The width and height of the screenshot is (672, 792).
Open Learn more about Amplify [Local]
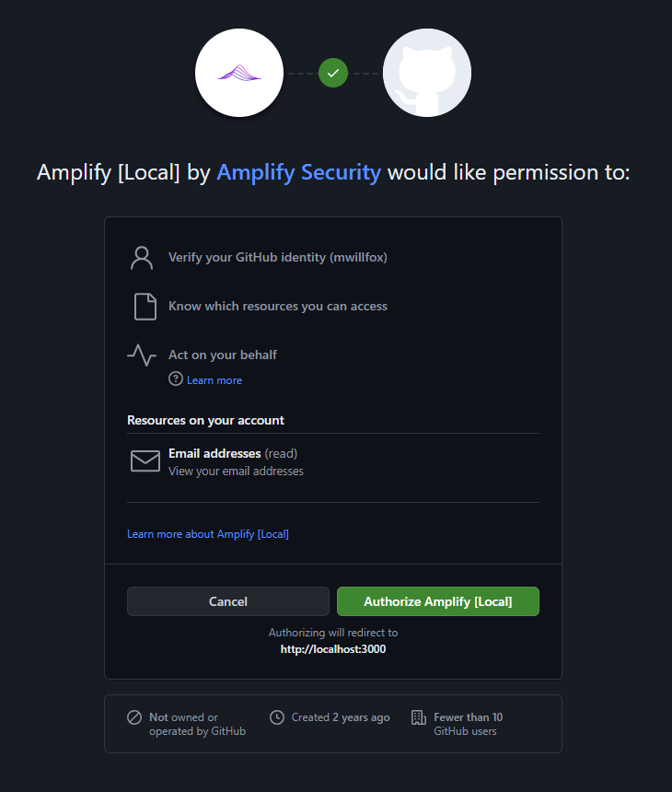pyautogui.click(x=208, y=533)
